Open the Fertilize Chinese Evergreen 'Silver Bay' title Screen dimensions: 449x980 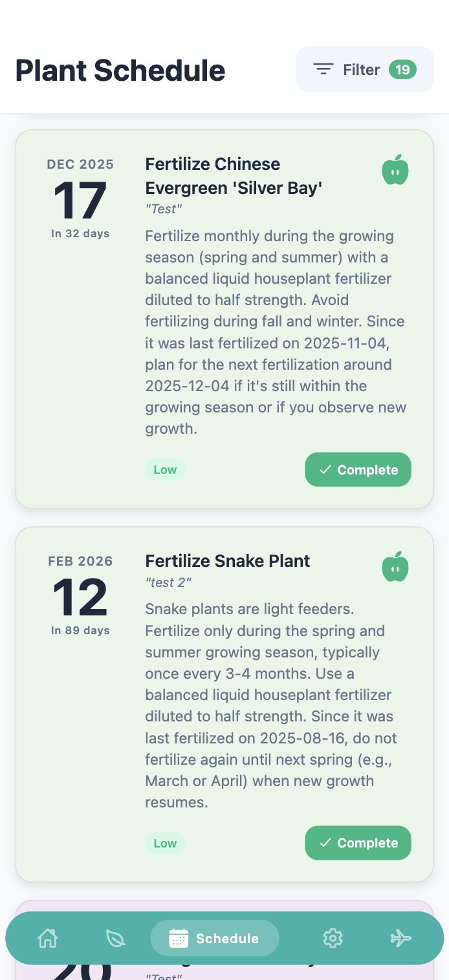(234, 176)
